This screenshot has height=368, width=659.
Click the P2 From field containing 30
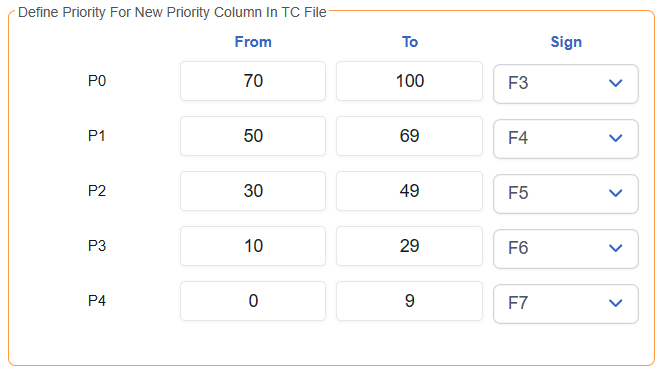[x=253, y=191]
